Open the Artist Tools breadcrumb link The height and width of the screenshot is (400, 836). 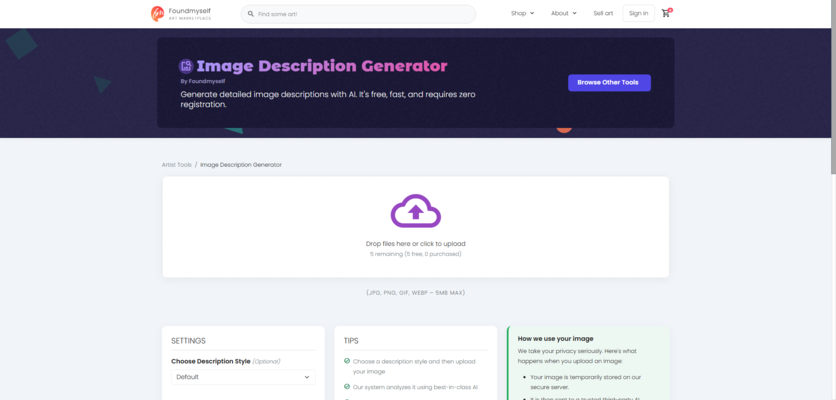coord(176,164)
